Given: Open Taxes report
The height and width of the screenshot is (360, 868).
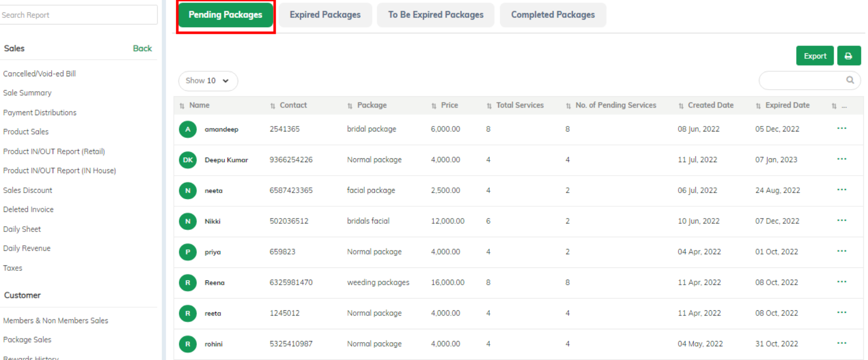Looking at the screenshot, I should coord(13,268).
